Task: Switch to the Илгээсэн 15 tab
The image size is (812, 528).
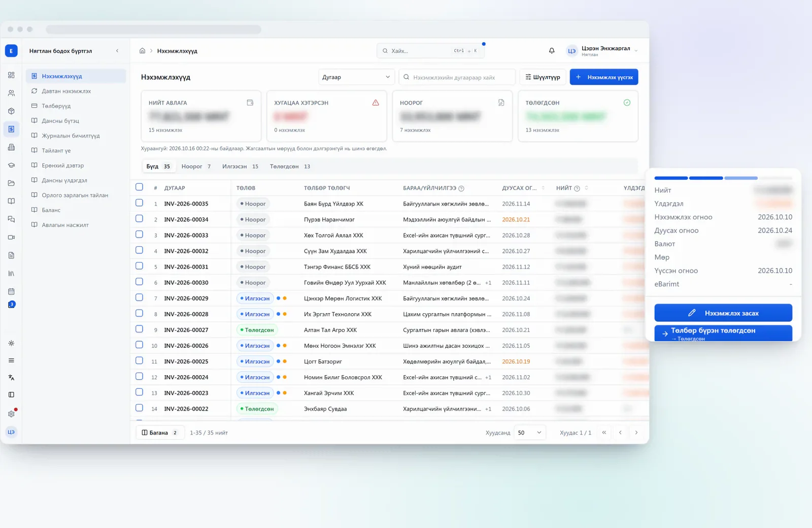Action: 240,167
